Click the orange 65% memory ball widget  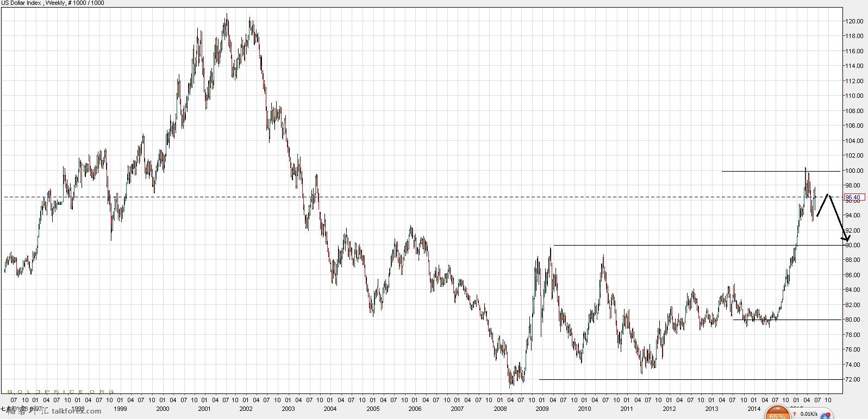pyautogui.click(x=777, y=412)
